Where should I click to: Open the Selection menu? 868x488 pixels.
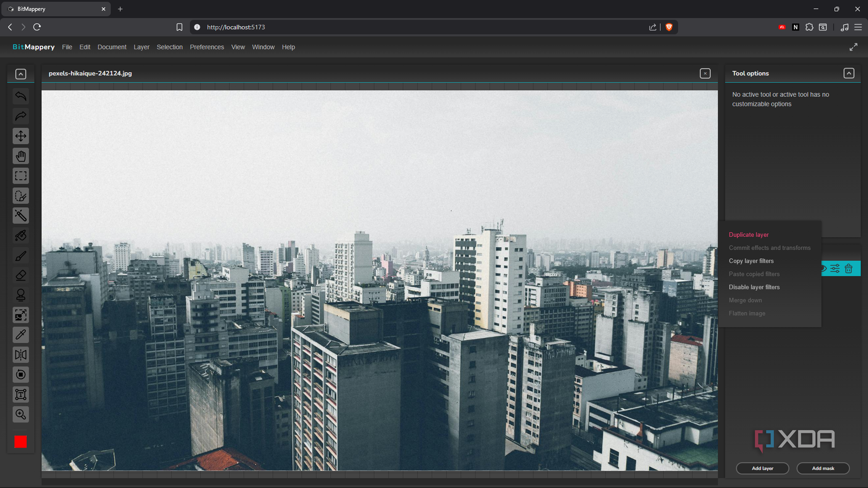click(x=169, y=47)
